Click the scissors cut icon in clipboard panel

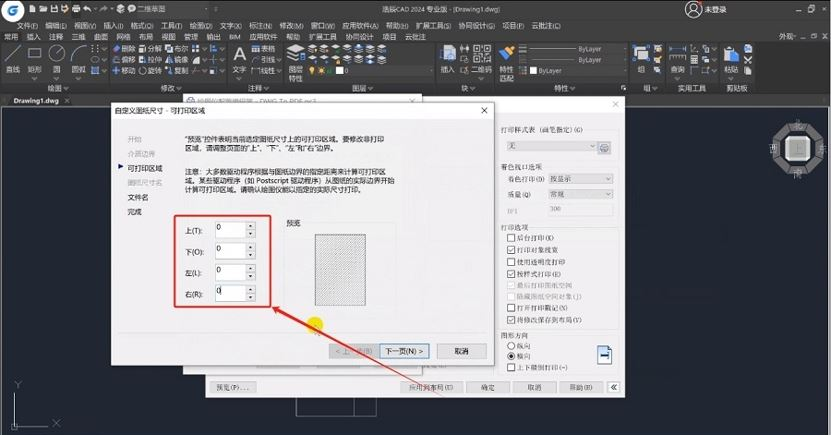point(748,60)
